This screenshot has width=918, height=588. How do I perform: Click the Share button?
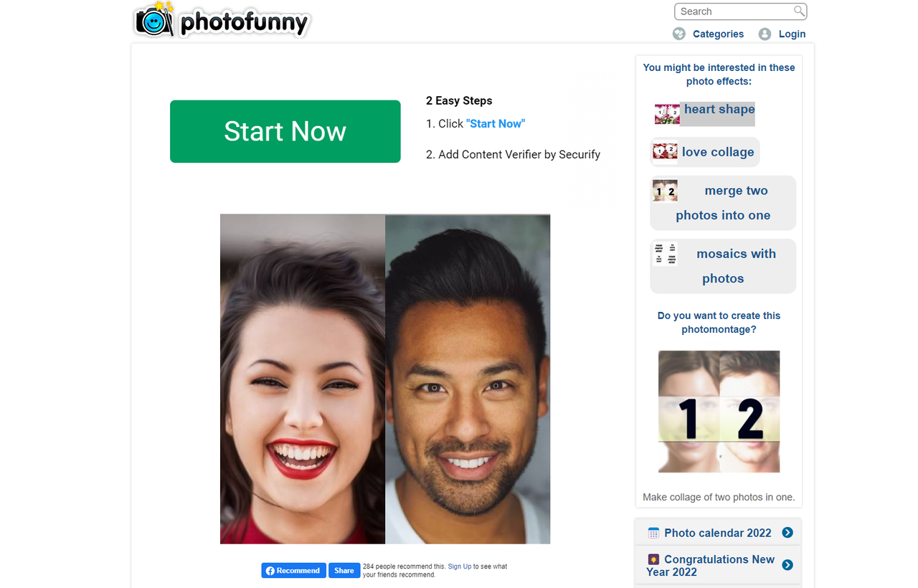coord(344,570)
